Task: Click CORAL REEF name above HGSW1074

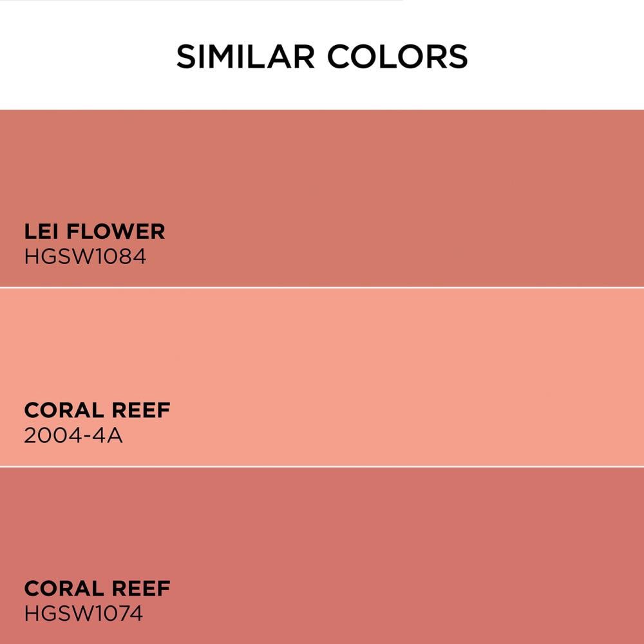Action: (97, 588)
